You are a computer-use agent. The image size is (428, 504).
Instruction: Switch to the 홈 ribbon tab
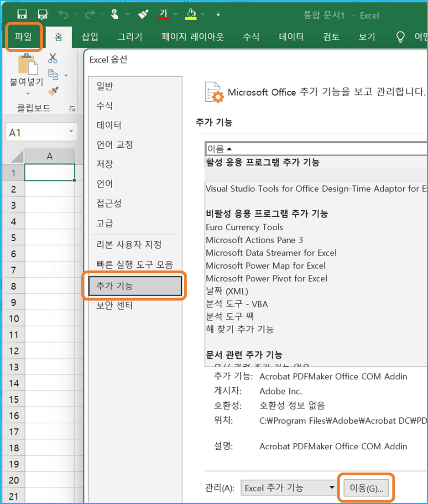pos(58,37)
